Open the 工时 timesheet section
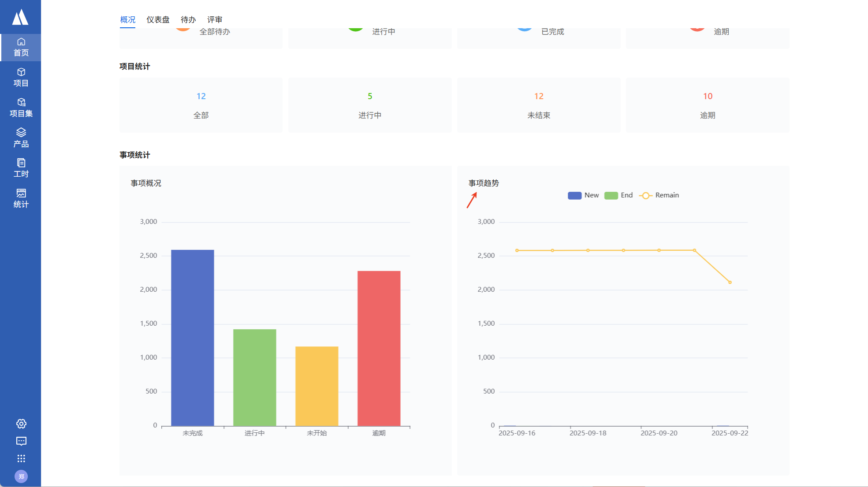 click(x=21, y=168)
